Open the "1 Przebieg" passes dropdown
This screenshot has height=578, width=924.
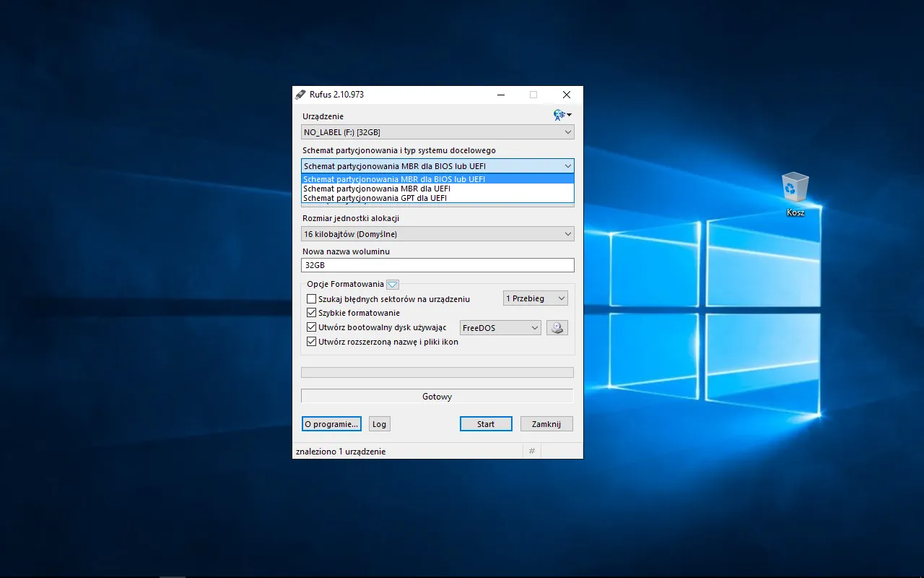click(535, 298)
